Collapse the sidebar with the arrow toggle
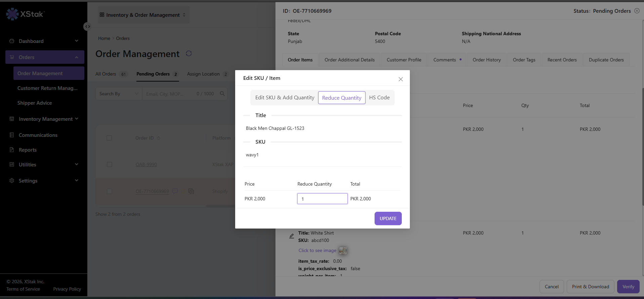Viewport: 644px width, 299px height. pyautogui.click(x=87, y=27)
